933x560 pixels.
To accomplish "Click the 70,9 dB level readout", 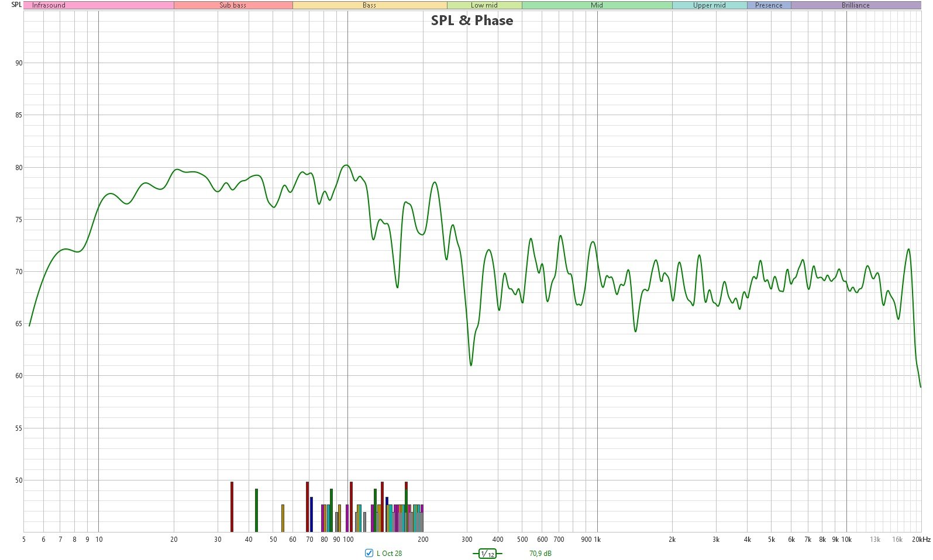I will [x=540, y=553].
